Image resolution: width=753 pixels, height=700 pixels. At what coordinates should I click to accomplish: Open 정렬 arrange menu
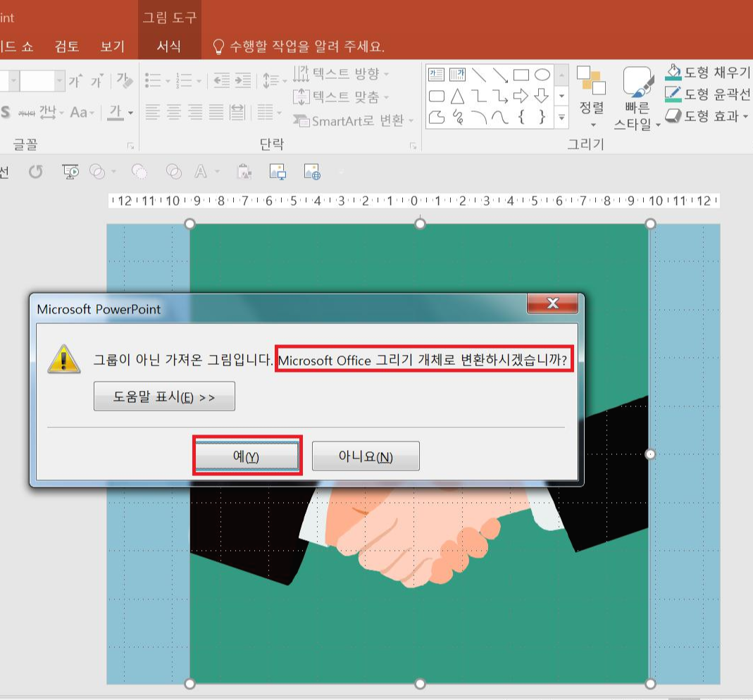click(592, 96)
